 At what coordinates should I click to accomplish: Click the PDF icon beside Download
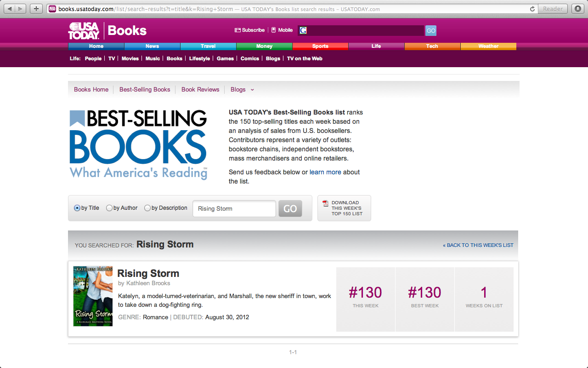(x=326, y=203)
